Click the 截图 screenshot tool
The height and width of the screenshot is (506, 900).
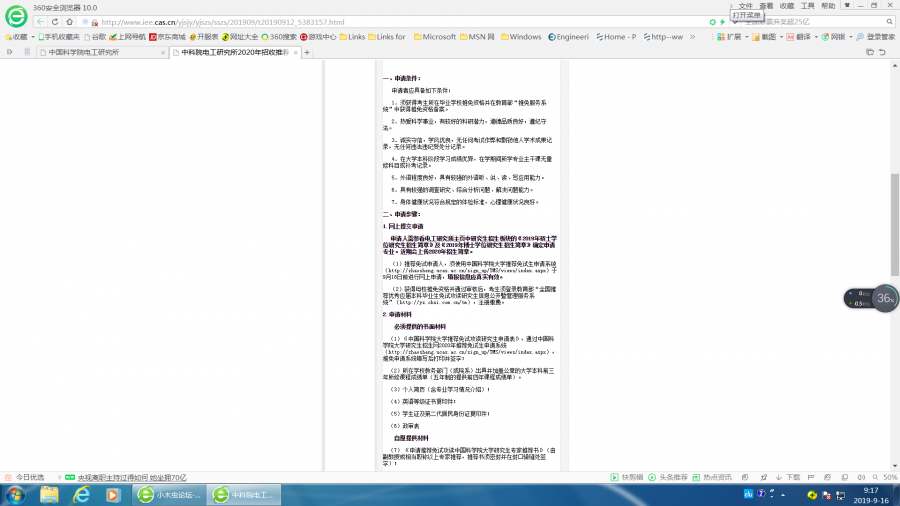pyautogui.click(x=767, y=37)
